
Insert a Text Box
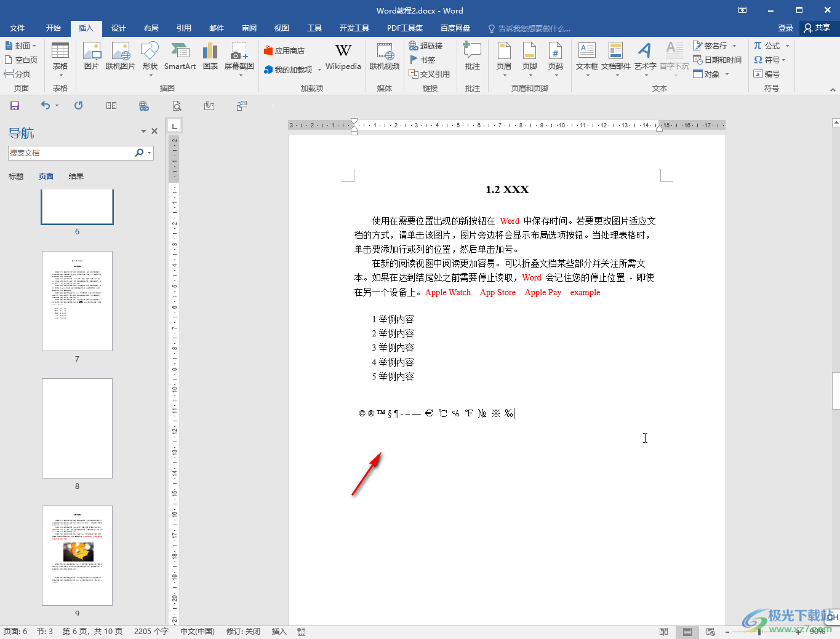tap(587, 58)
